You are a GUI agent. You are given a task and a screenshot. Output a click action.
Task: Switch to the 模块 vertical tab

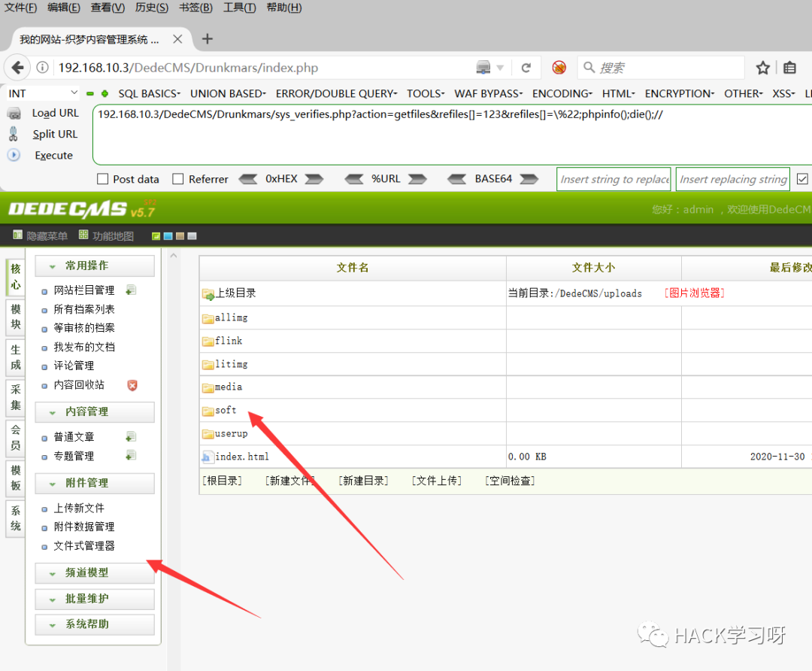16,317
